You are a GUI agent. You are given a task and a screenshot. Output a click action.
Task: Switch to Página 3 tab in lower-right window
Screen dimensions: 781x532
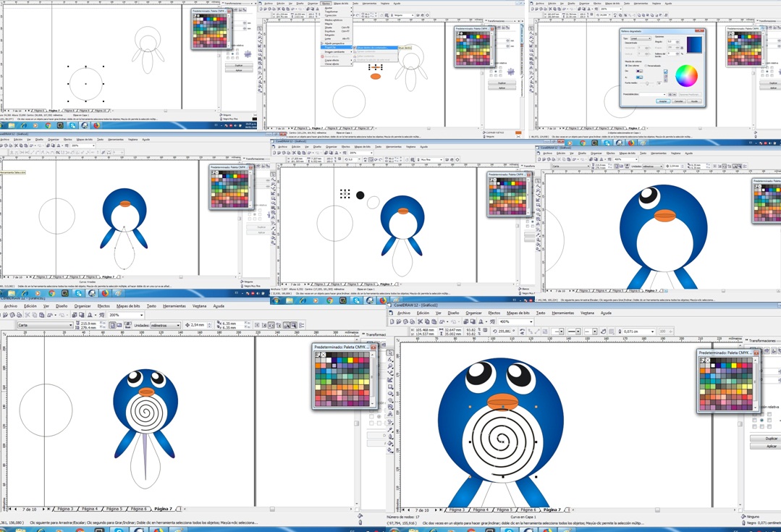[x=456, y=510]
